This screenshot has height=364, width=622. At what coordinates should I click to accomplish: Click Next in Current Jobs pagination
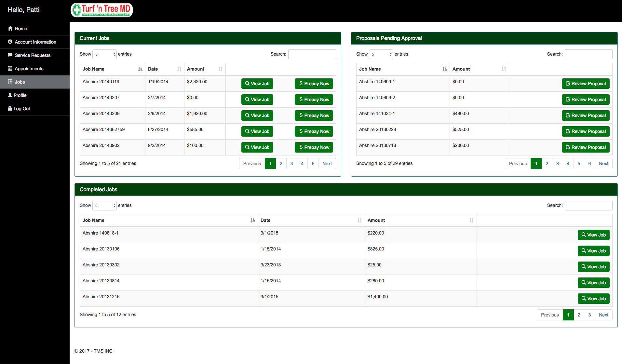tap(327, 164)
